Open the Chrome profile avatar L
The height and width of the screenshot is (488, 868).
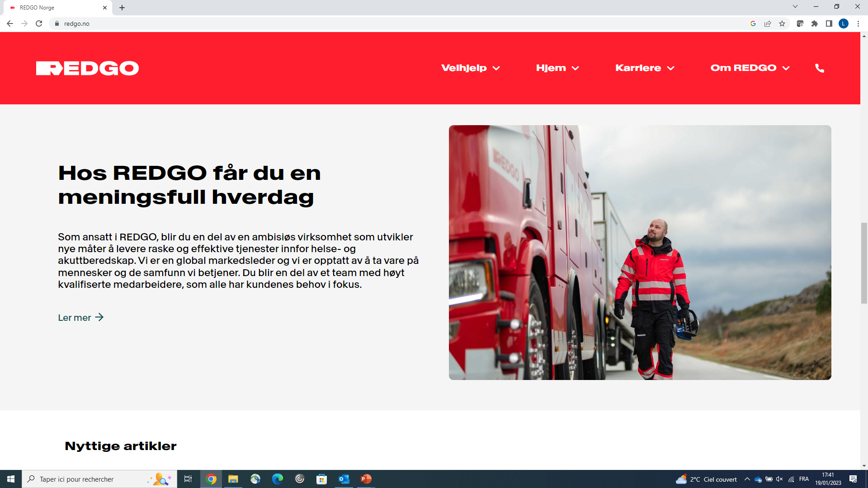844,23
